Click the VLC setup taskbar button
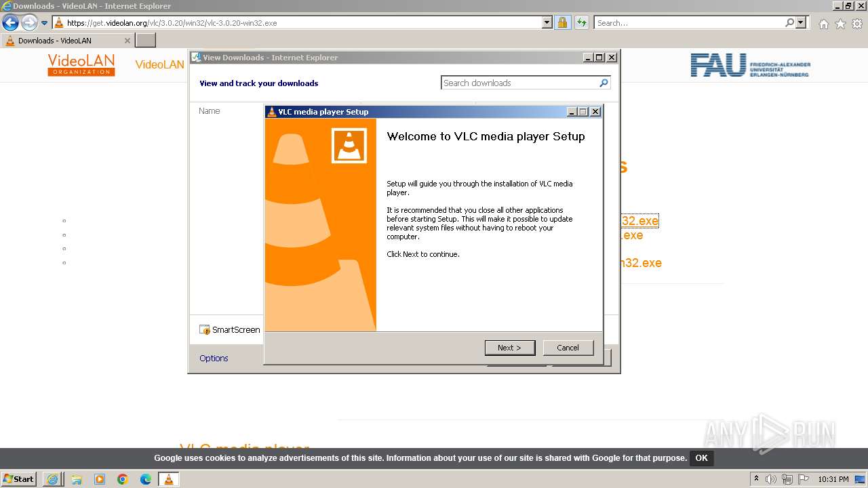This screenshot has height=488, width=868. 168,479
